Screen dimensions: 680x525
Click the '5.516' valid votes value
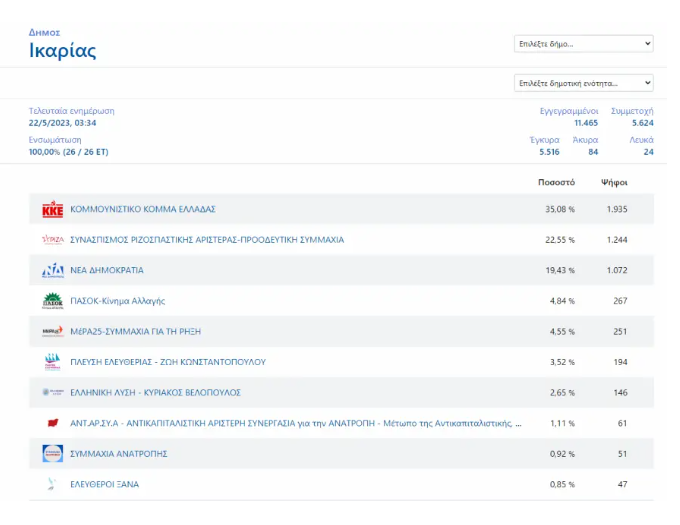[549, 152]
